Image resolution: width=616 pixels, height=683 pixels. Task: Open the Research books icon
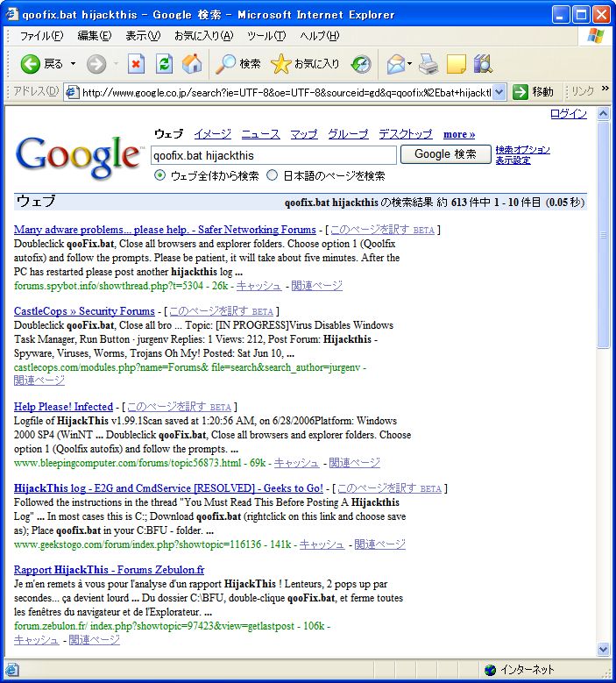tap(483, 65)
